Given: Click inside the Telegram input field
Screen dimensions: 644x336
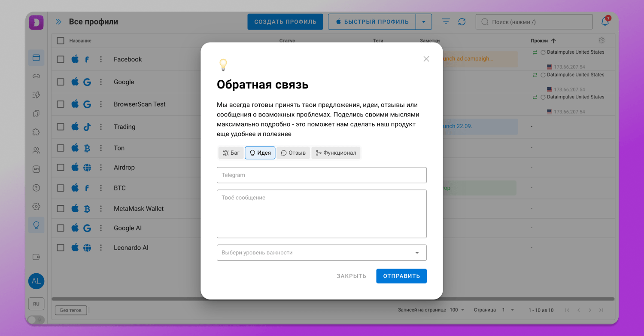Looking at the screenshot, I should [x=322, y=175].
